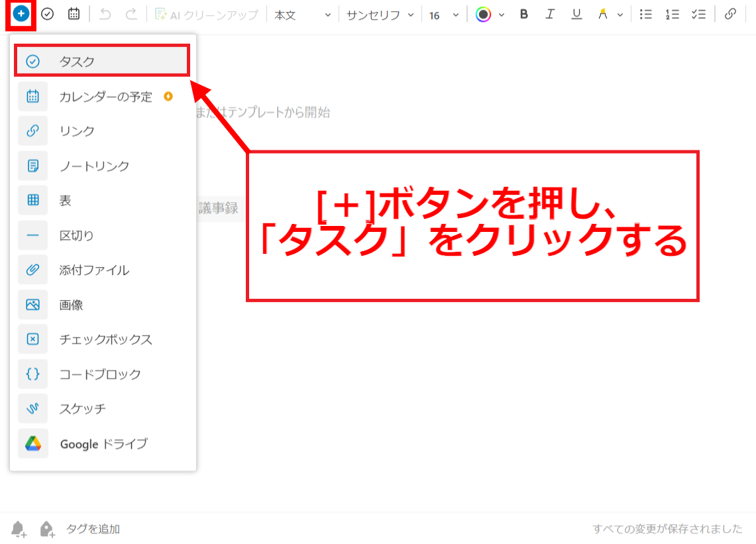Click the blue [+] insert button
The image size is (756, 544).
tap(19, 13)
